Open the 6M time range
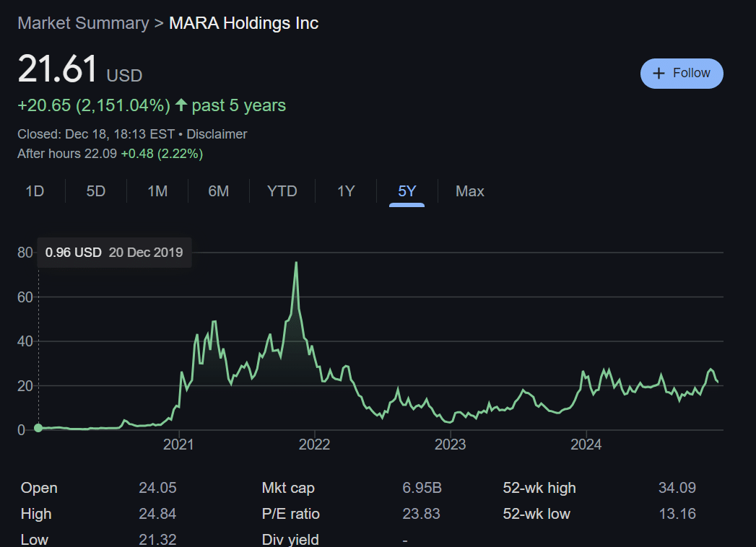 click(218, 191)
